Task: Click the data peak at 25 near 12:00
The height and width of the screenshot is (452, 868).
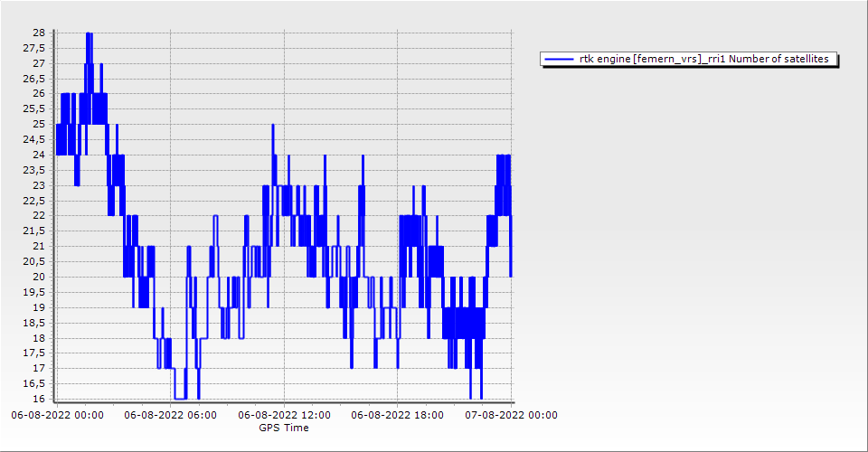Action: click(272, 126)
